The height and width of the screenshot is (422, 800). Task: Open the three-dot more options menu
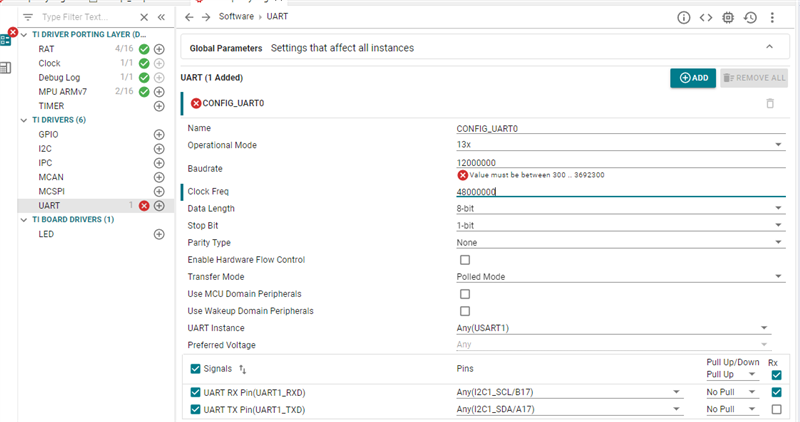(772, 18)
